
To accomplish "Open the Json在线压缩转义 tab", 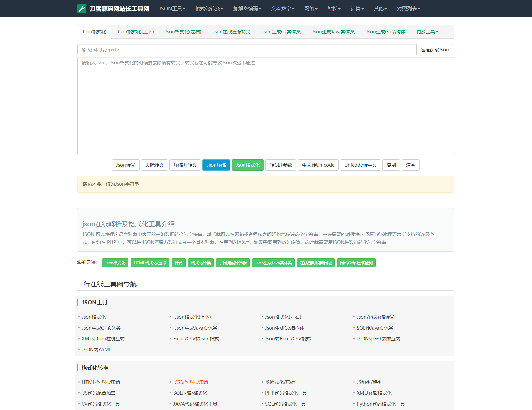I will click(232, 32).
